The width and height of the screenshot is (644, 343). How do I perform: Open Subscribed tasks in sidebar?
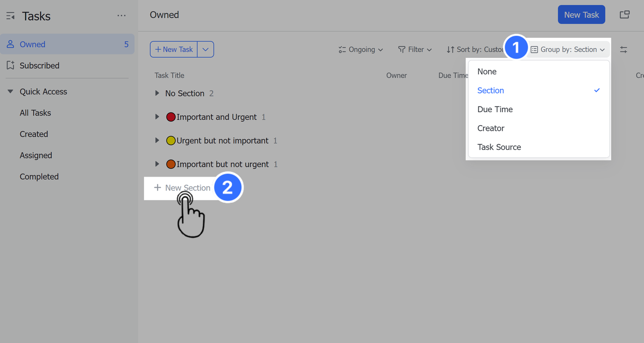point(39,65)
